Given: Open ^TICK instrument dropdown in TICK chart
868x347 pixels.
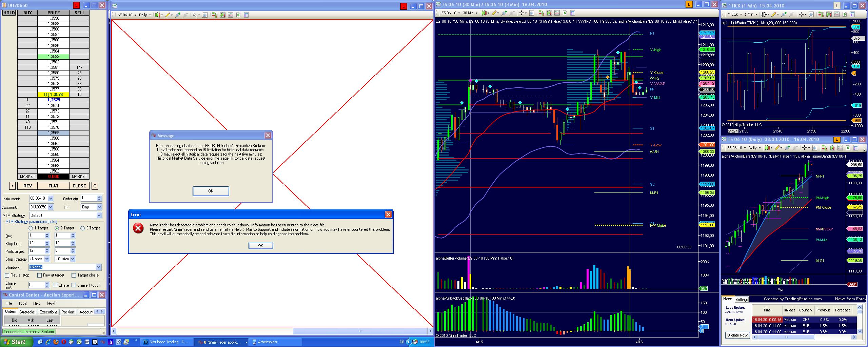Looking at the screenshot, I should (734, 14).
